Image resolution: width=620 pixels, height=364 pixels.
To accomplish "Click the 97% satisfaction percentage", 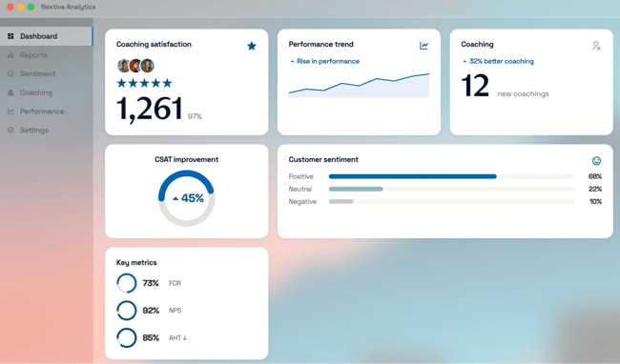I will [x=195, y=116].
